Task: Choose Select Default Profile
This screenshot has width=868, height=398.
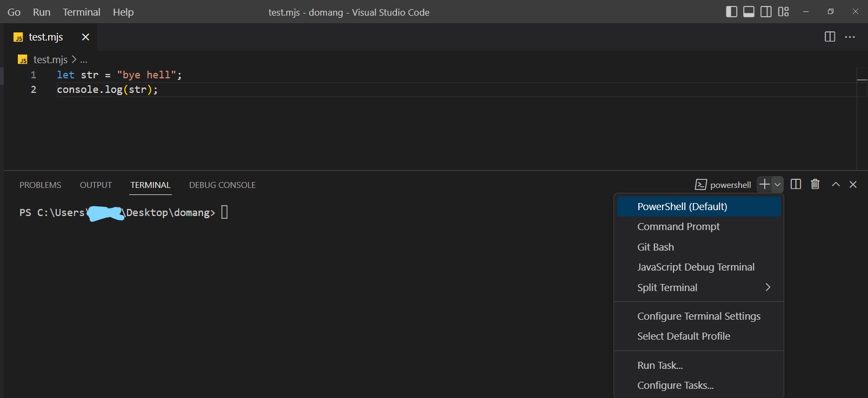Action: 699,336
